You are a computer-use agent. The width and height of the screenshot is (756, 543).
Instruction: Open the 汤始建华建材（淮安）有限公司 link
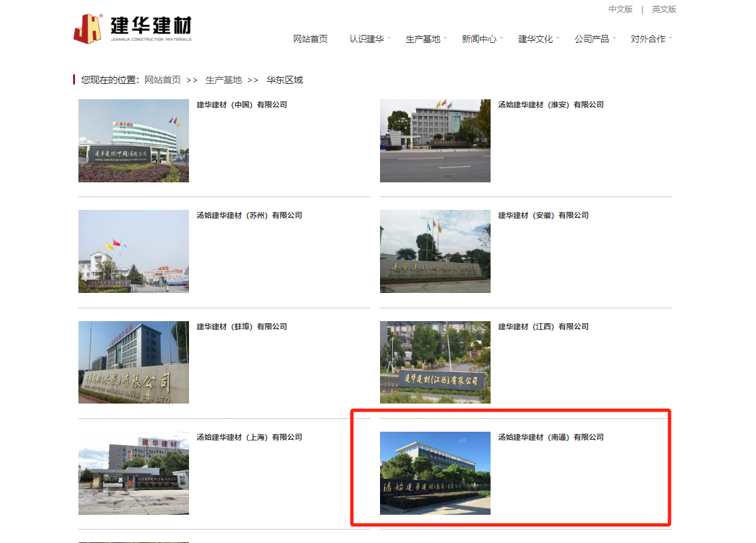point(551,105)
